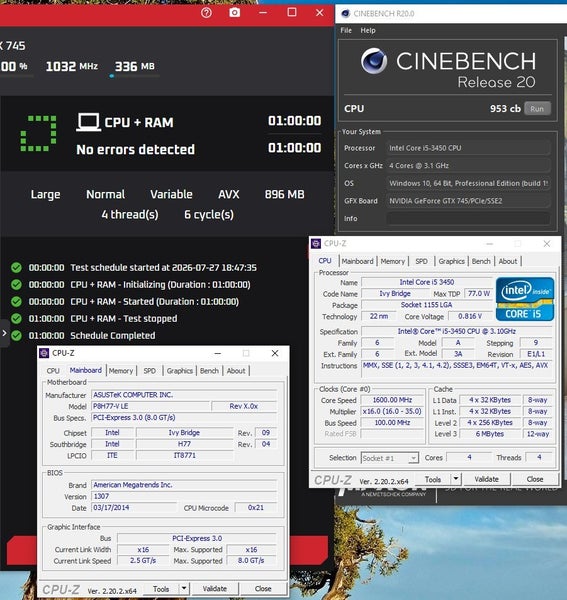Click the CPU-Z icon in CPU window title
This screenshot has height=600, width=567.
(316, 243)
